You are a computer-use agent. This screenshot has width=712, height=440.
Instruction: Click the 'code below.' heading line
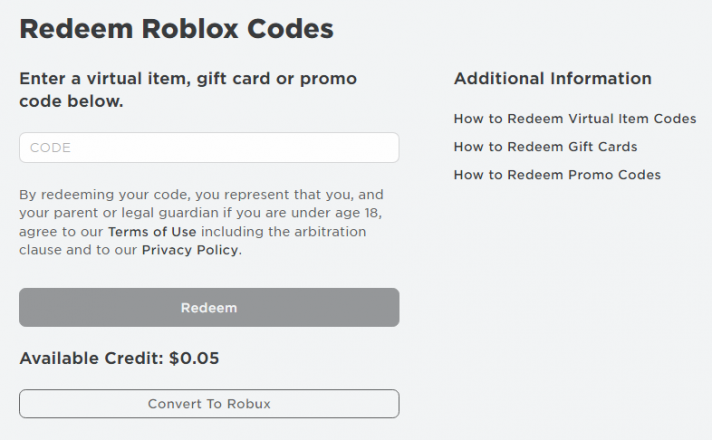click(71, 102)
